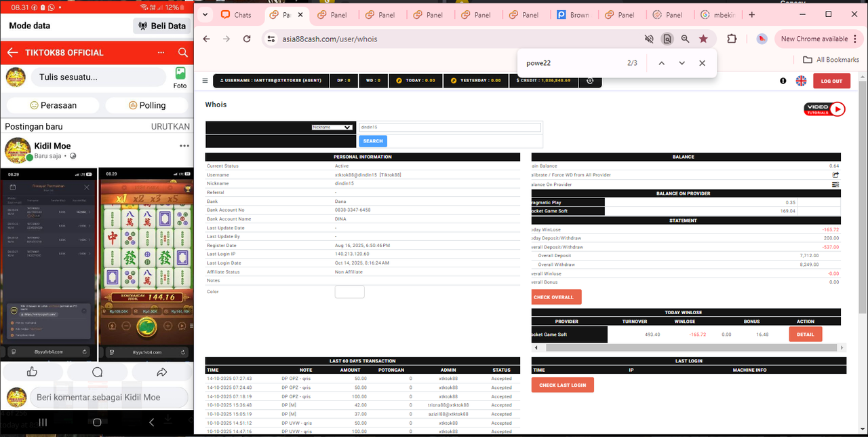
Task: Comment on Kidil Moe's post
Action: [x=97, y=372]
